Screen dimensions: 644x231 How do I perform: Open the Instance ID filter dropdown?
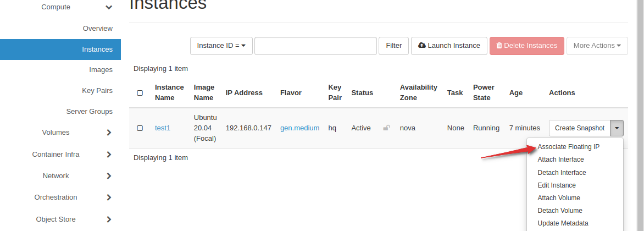click(x=221, y=46)
